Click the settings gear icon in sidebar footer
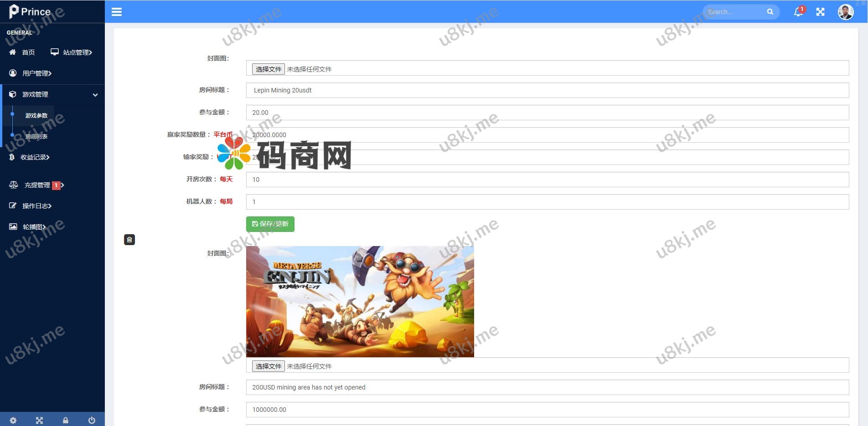Image resolution: width=868 pixels, height=426 pixels. (13, 420)
